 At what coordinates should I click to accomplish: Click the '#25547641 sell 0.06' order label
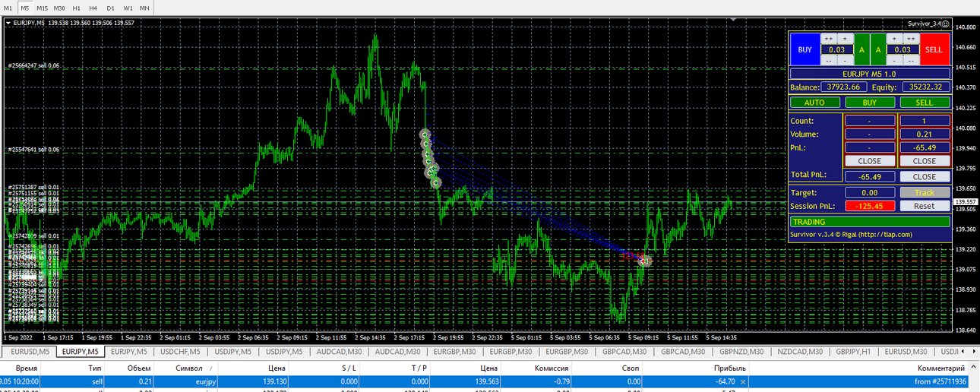click(33, 150)
